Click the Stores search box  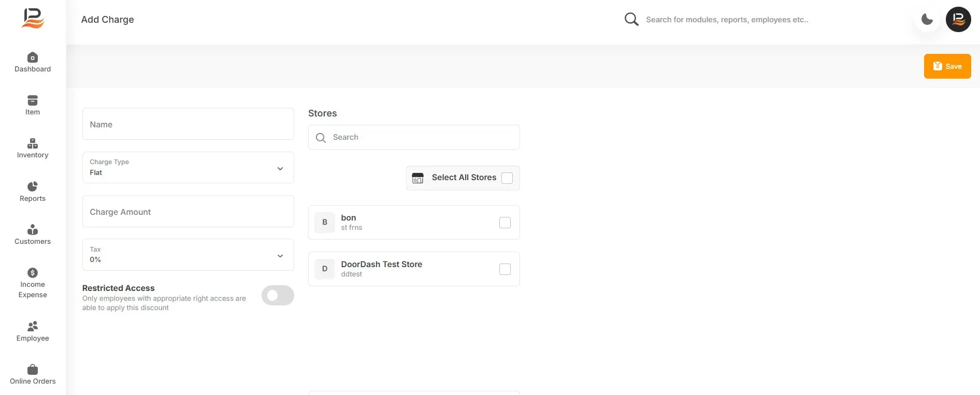click(x=414, y=137)
